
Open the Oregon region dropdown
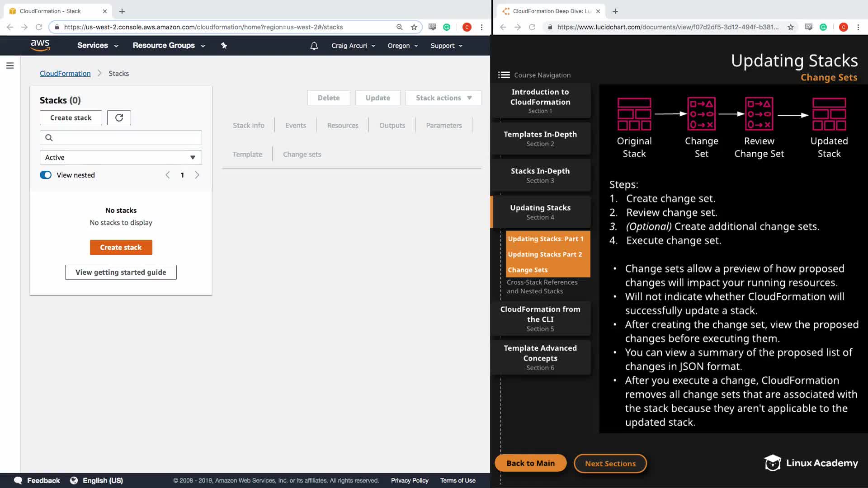[x=402, y=46]
